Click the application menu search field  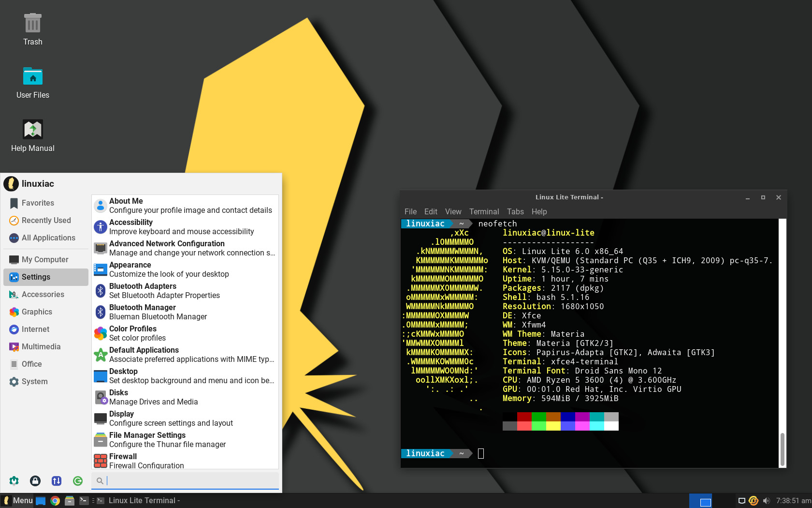click(185, 480)
